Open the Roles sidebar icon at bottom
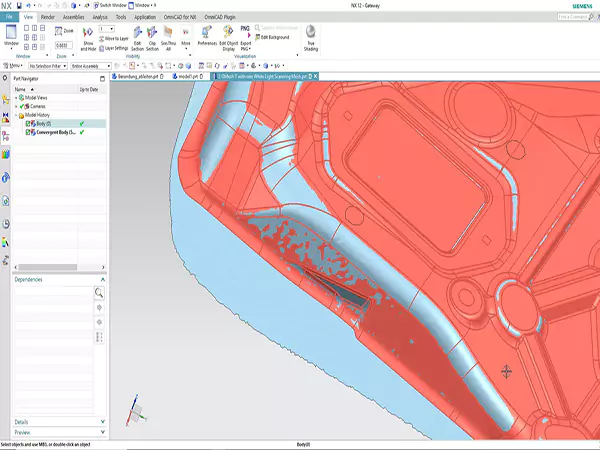Screen dimensions: 600x450 coord(5,260)
